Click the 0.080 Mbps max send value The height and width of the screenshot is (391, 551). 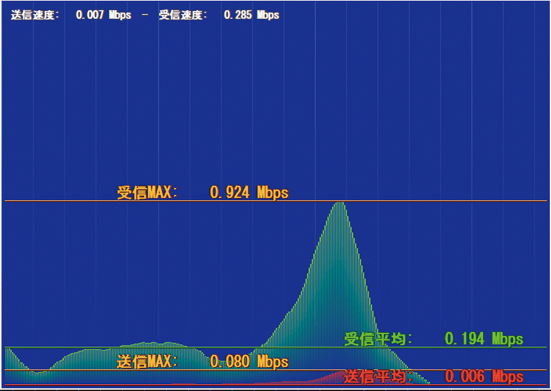[249, 361]
